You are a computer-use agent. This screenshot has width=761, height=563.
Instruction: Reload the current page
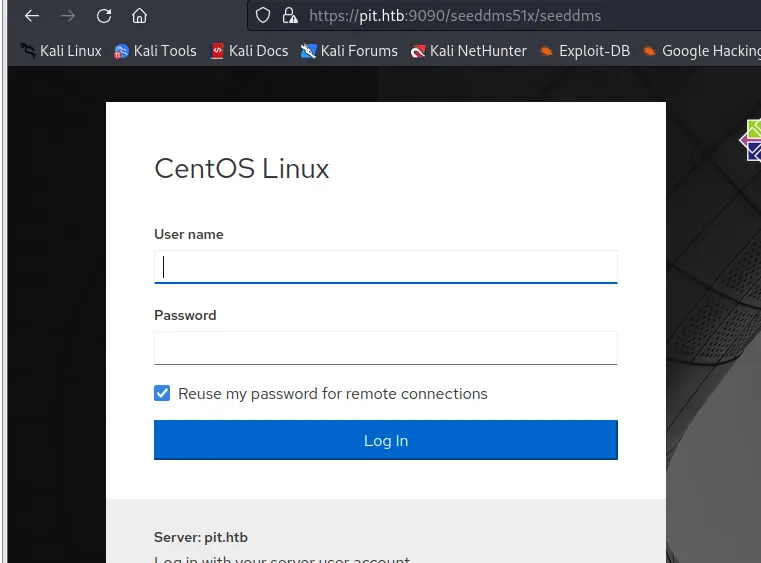click(x=104, y=16)
